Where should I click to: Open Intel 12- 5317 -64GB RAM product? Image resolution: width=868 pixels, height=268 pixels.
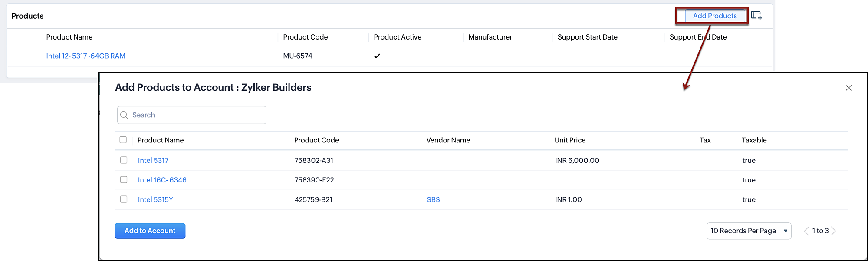(x=85, y=56)
